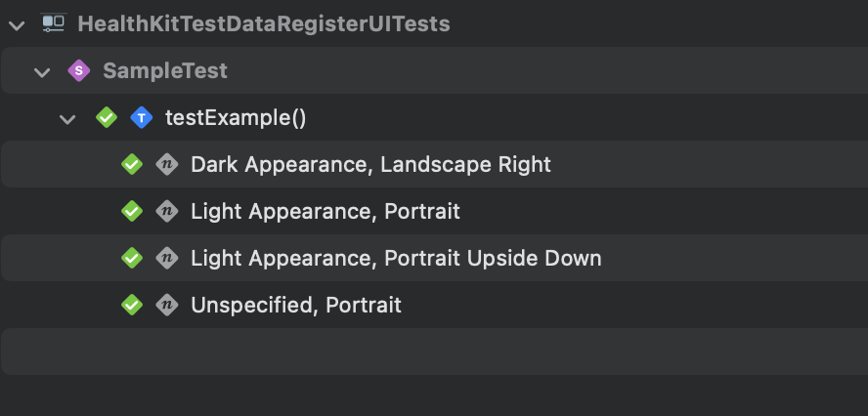Click the configuration icon for Dark Appearance row
Image resolution: width=868 pixels, height=416 pixels.
166,164
